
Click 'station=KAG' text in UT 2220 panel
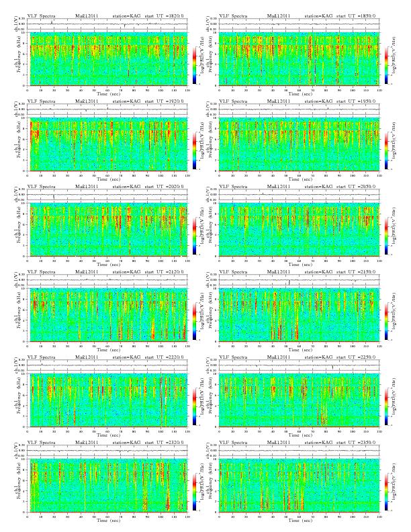pos(126,357)
